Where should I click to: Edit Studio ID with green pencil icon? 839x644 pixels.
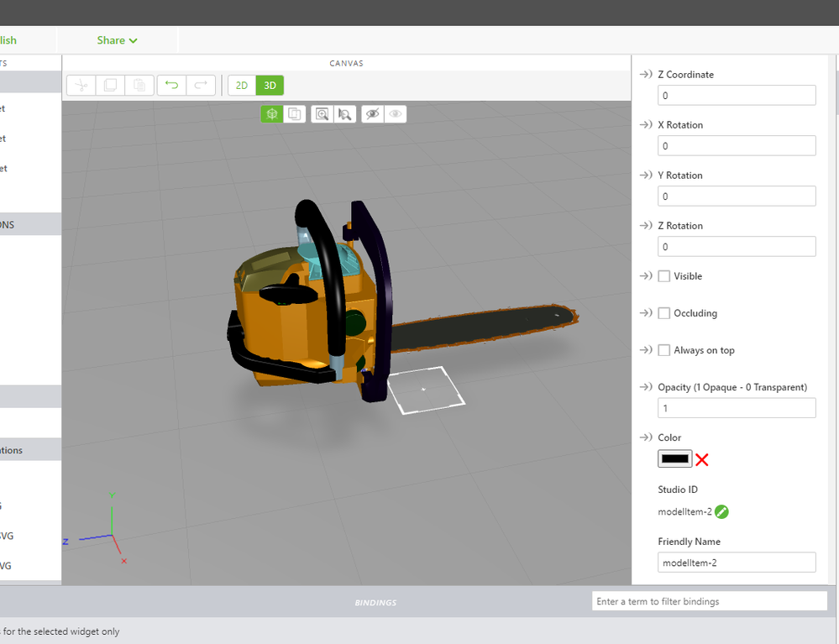pos(721,511)
